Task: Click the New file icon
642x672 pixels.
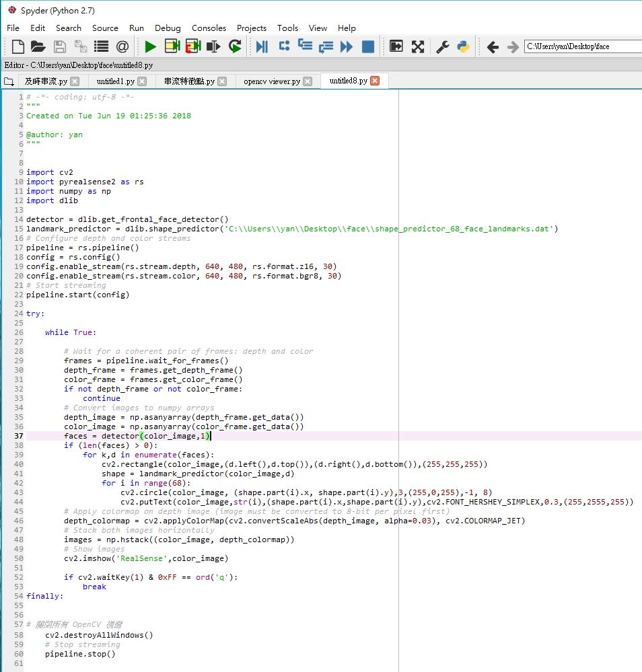Action: 18,46
